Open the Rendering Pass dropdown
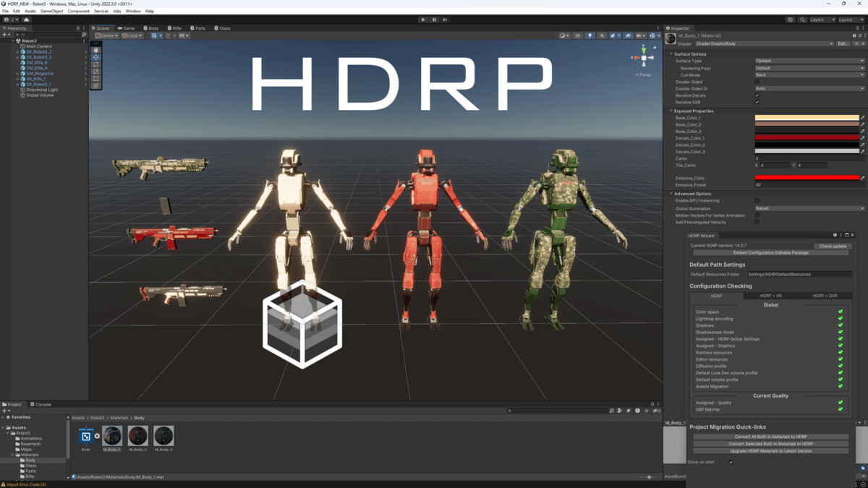868x488 pixels. (809, 68)
